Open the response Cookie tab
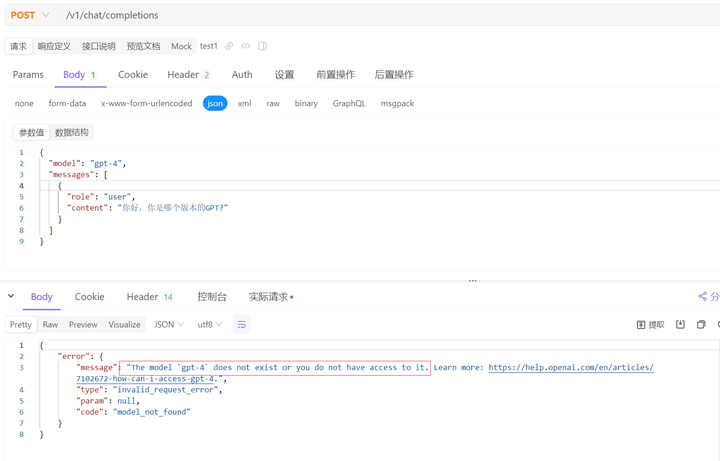Viewport: 720px width, 461px height. [90, 297]
